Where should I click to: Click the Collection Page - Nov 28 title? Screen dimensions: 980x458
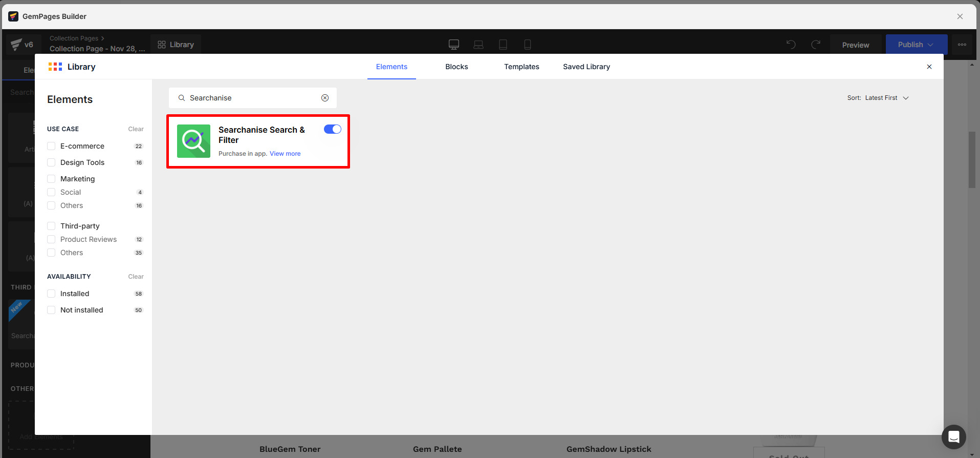(x=97, y=49)
